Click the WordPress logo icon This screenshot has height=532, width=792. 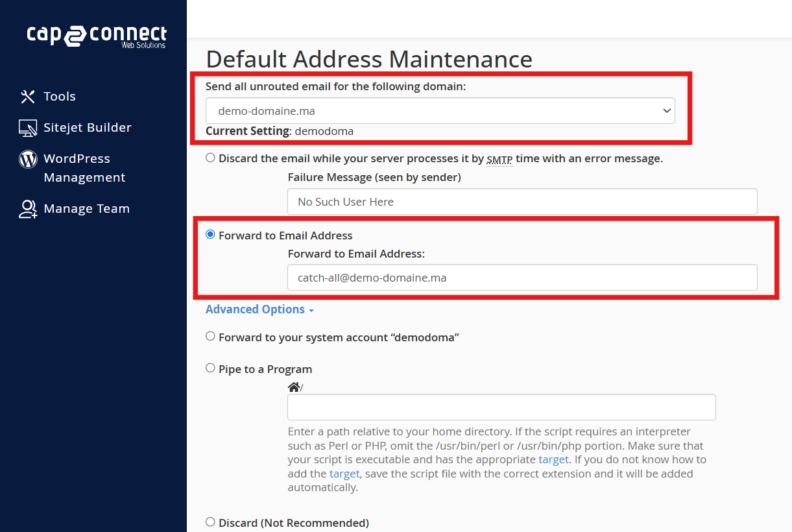(28, 159)
